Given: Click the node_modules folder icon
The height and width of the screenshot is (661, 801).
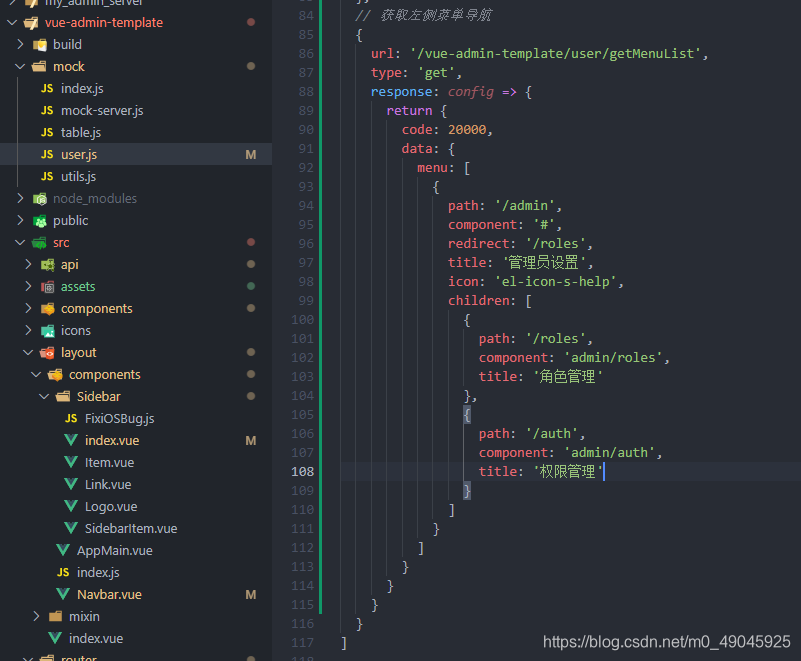Looking at the screenshot, I should [40, 199].
